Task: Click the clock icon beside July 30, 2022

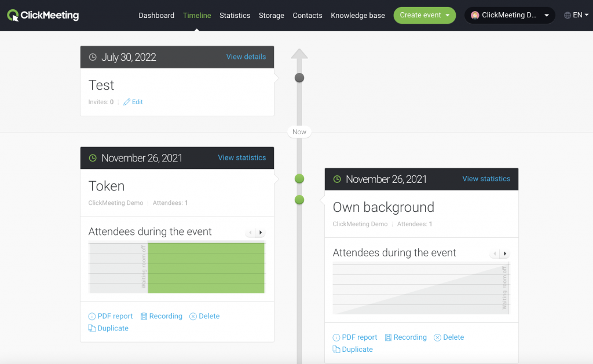Action: (x=93, y=57)
